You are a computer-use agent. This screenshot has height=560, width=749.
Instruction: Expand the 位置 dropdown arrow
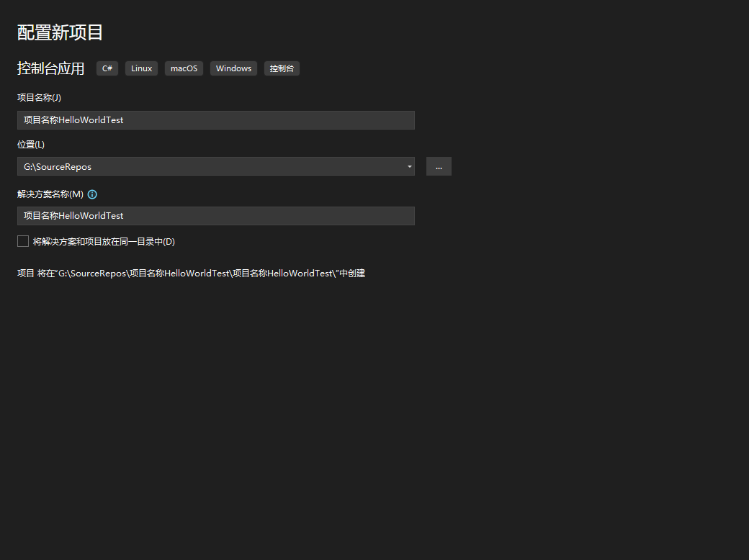click(410, 166)
